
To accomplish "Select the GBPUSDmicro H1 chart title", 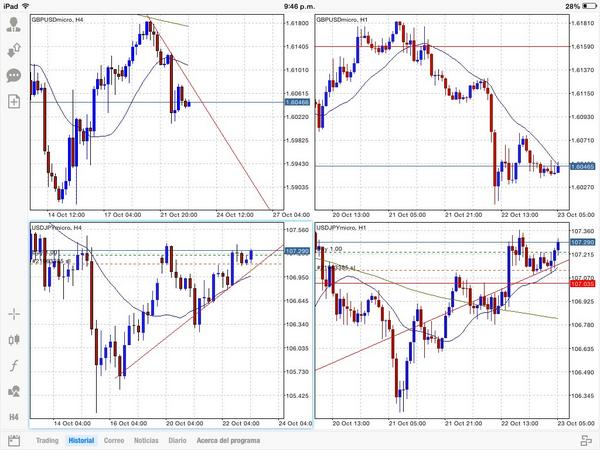I will tap(342, 19).
